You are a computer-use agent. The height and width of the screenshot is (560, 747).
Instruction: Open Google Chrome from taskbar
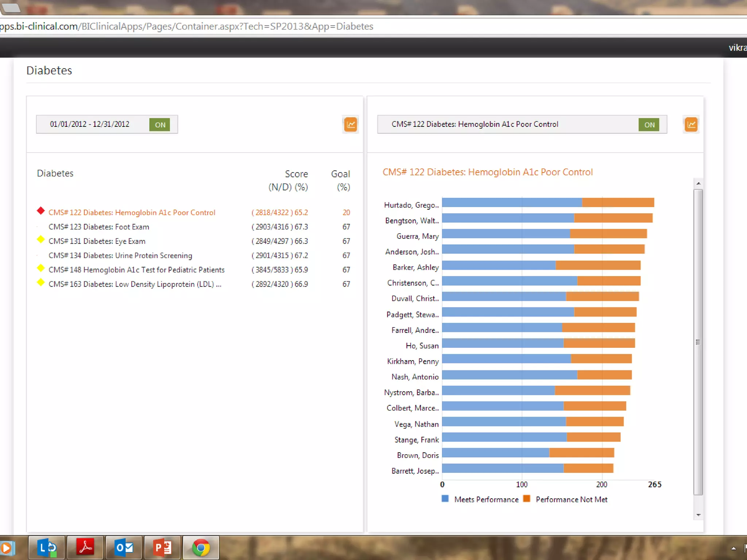pos(201,548)
